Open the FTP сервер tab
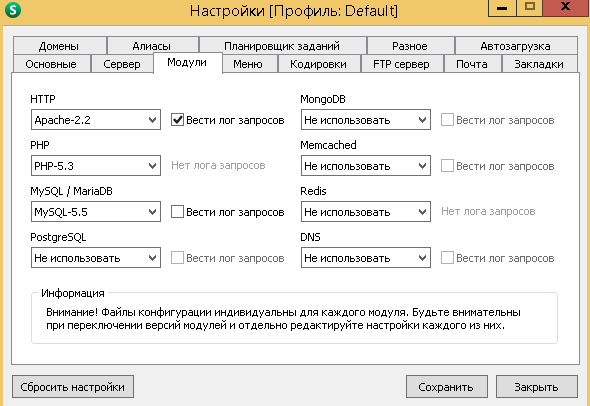This screenshot has width=590, height=406. (401, 64)
